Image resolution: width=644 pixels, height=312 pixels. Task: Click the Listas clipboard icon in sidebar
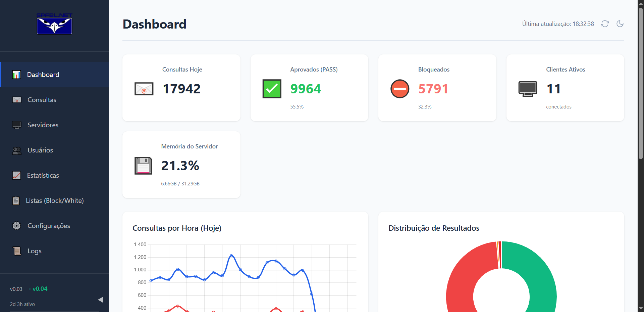pyautogui.click(x=16, y=200)
